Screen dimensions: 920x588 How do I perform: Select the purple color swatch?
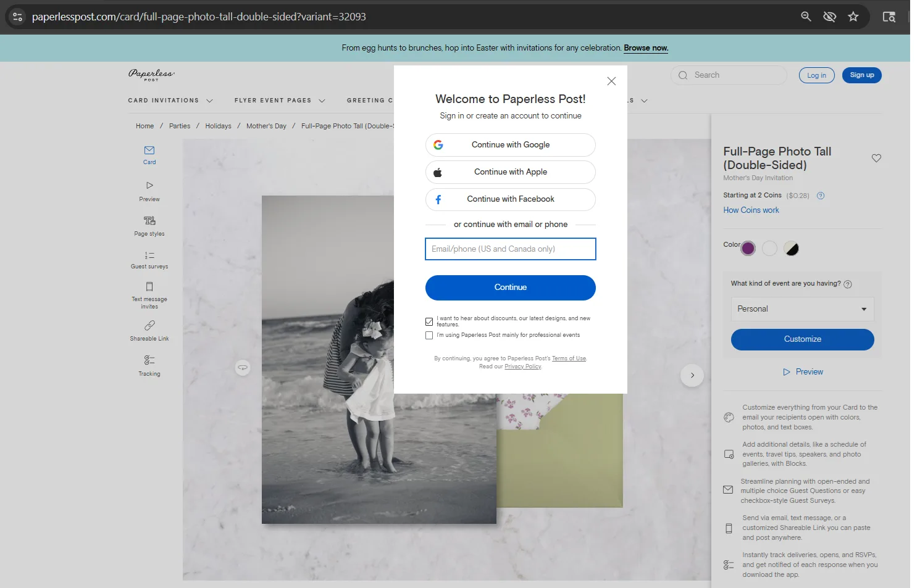748,248
